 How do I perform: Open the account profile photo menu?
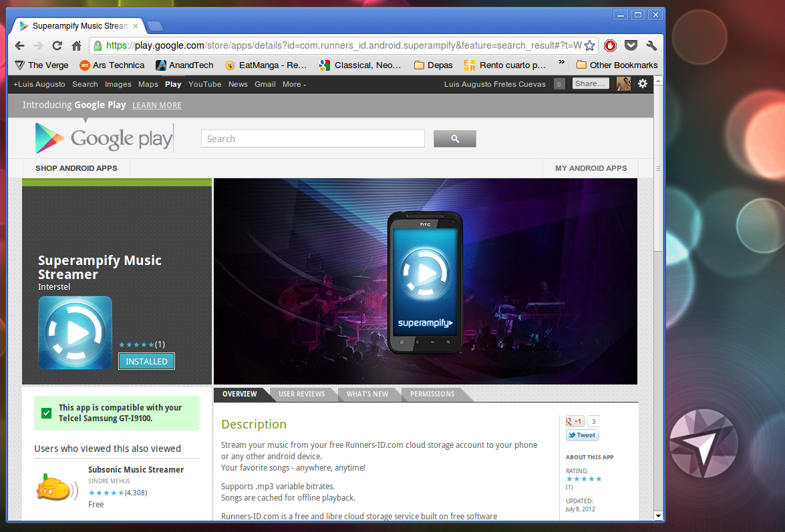[623, 83]
